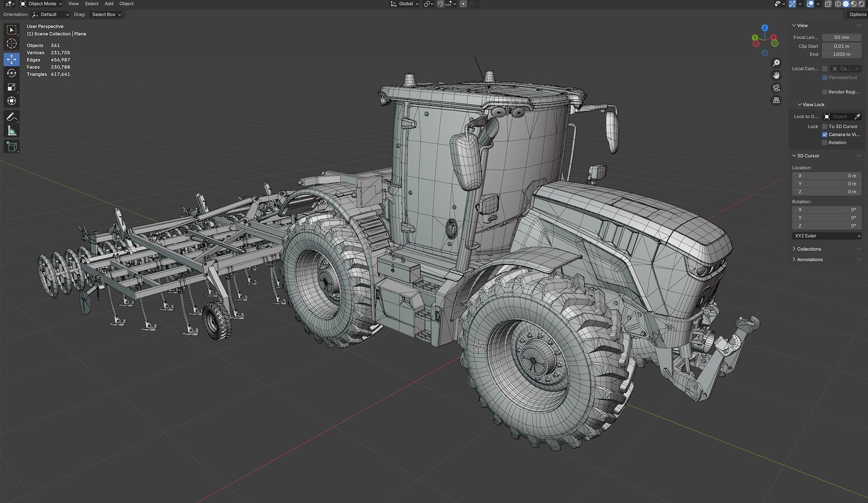Toggle the camera view icon
This screenshot has width=868, height=503.
pyautogui.click(x=777, y=88)
